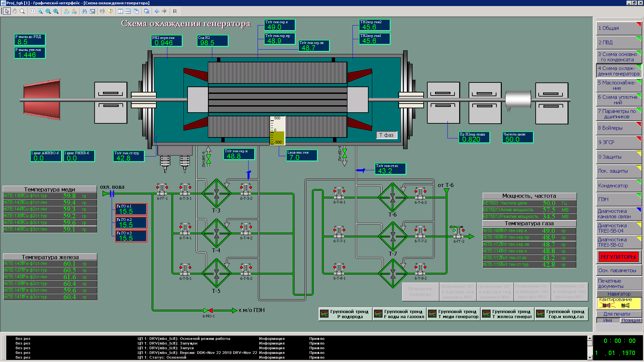644x362 pixels.
Task: Open the 5 Маслоснабжение screen tab
Action: [x=619, y=85]
